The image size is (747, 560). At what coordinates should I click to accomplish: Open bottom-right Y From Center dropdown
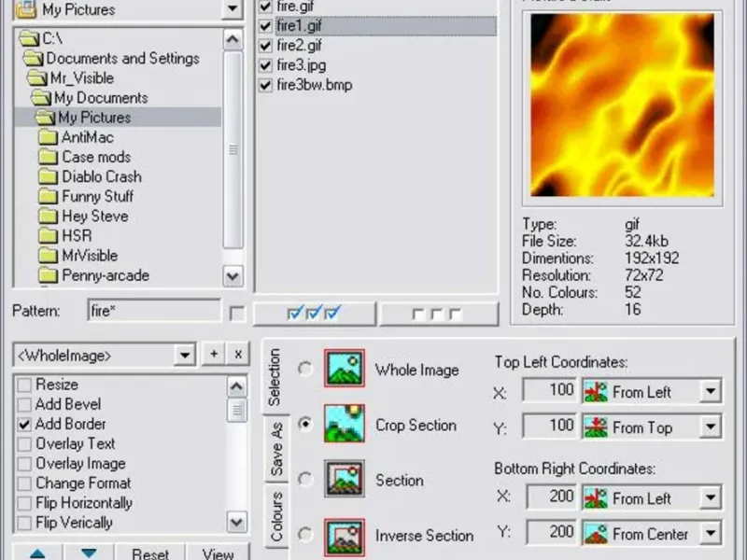coord(711,533)
